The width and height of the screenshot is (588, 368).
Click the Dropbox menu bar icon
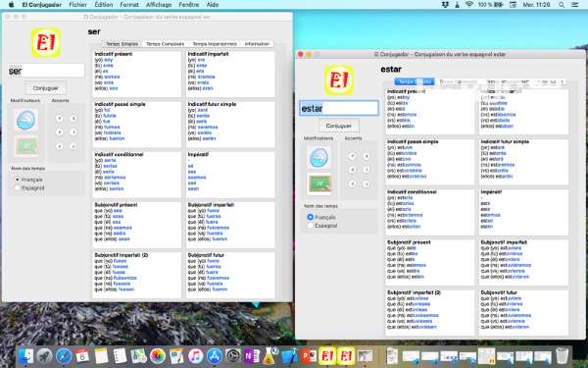tap(445, 5)
